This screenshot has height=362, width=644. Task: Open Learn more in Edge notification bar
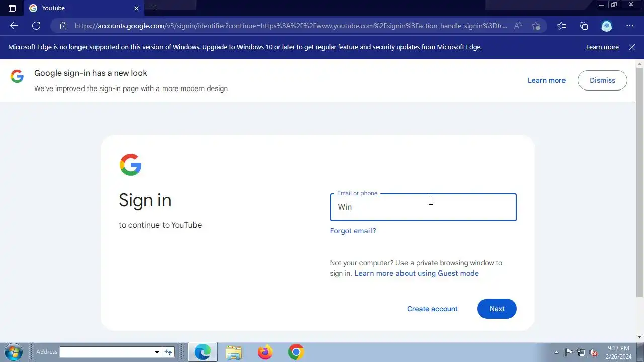602,47
